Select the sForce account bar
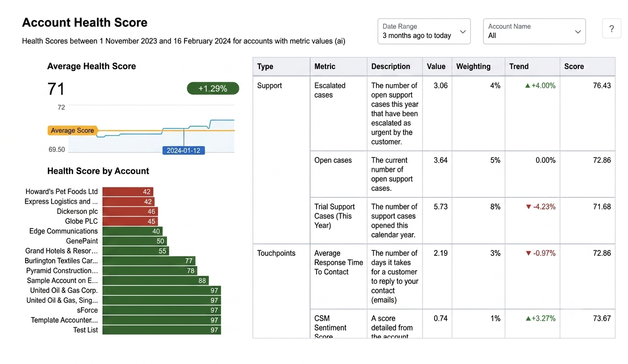This screenshot has width=628, height=364. click(x=162, y=310)
